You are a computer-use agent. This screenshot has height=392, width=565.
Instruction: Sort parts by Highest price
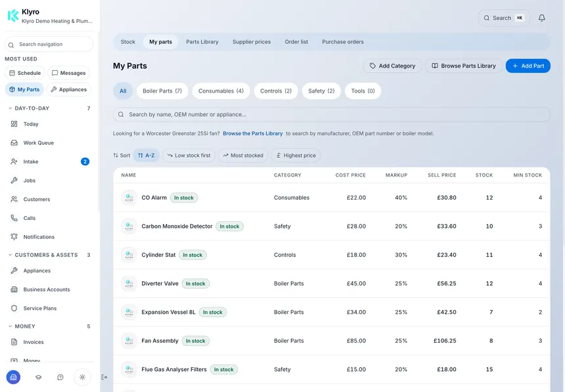[x=296, y=155]
